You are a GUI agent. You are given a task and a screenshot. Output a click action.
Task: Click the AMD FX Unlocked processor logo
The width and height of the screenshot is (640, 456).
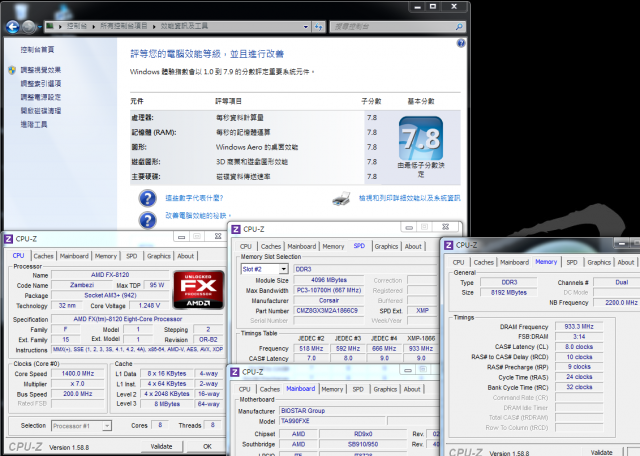coord(198,289)
